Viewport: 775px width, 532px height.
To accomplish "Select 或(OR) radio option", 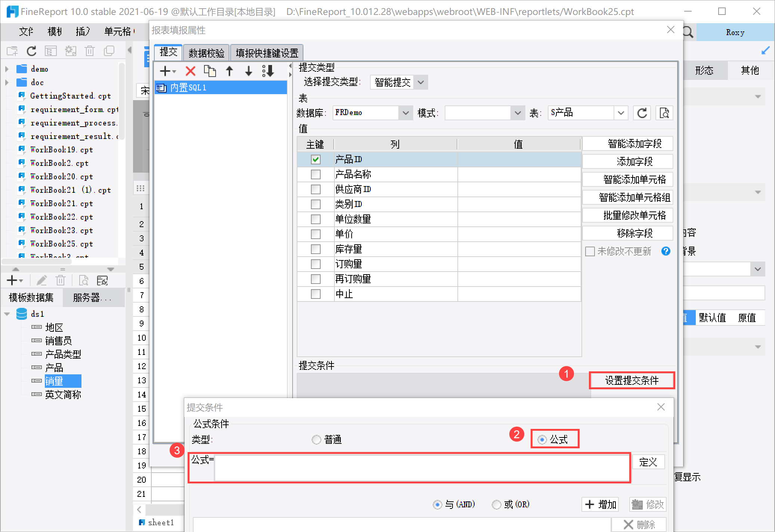I will pyautogui.click(x=496, y=505).
